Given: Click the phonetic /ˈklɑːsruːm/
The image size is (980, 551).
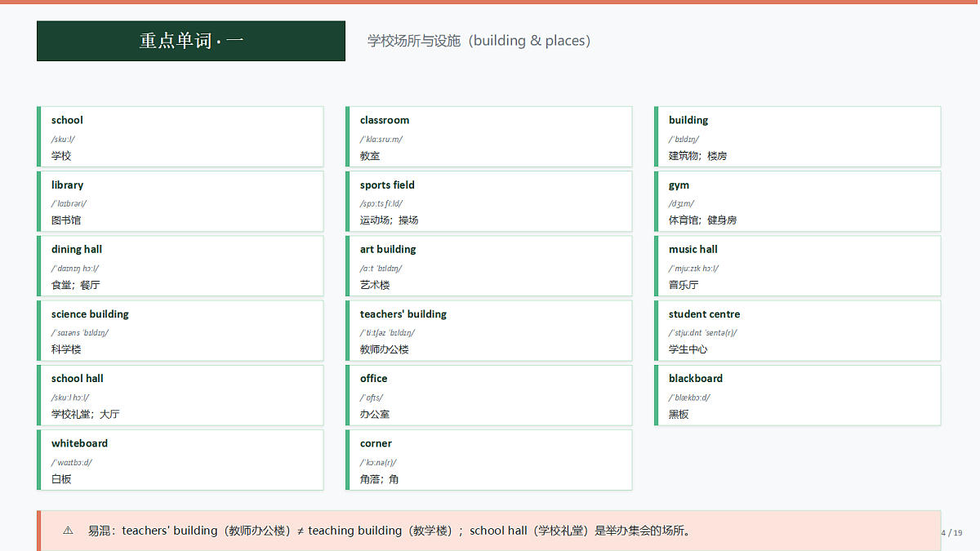Looking at the screenshot, I should [381, 139].
